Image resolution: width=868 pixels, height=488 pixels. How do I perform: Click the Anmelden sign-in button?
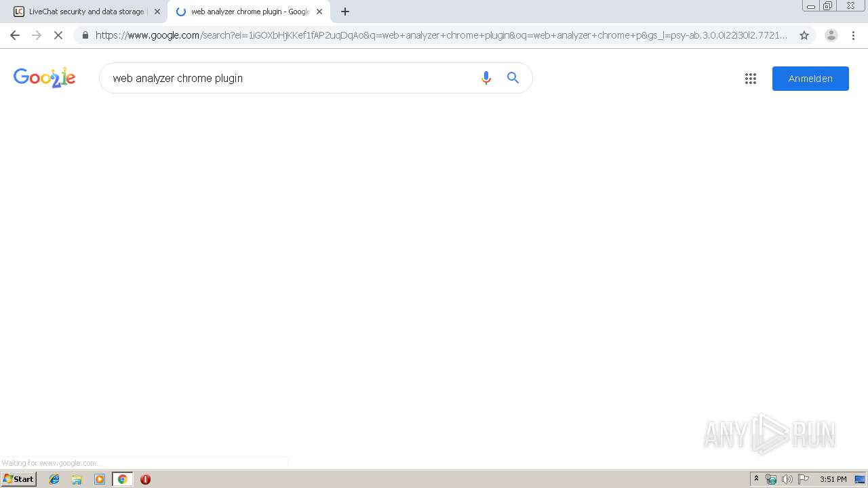click(x=810, y=79)
